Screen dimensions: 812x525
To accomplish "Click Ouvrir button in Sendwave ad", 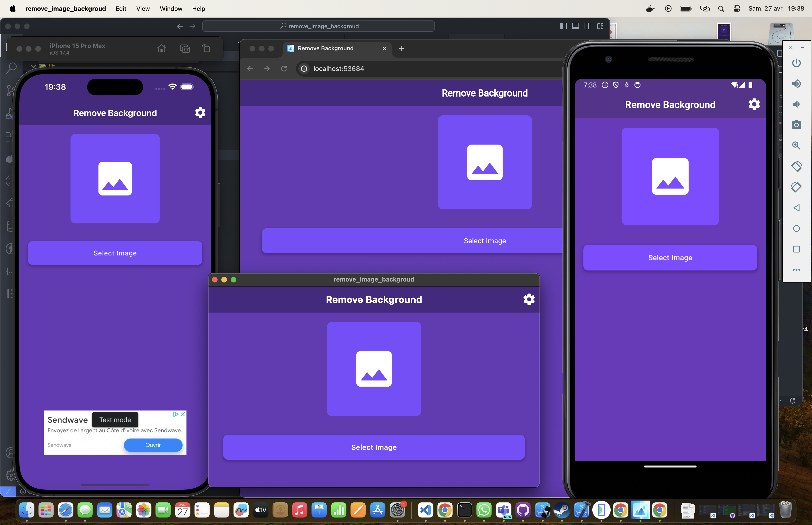I will point(153,445).
